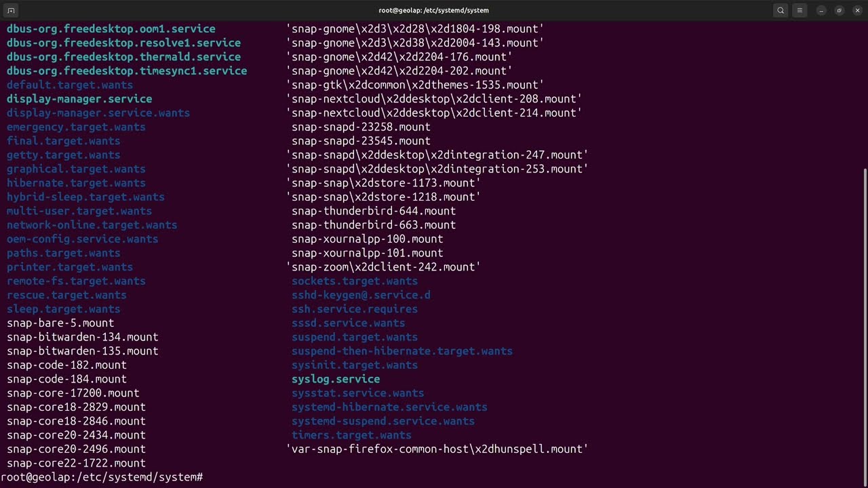
Task: Click the display-manager.service entry
Action: click(x=79, y=99)
